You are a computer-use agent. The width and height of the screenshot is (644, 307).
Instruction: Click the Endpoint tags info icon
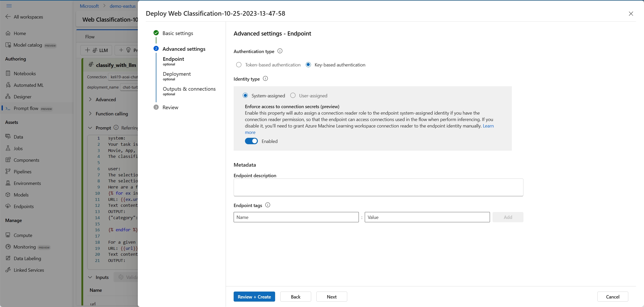(268, 205)
